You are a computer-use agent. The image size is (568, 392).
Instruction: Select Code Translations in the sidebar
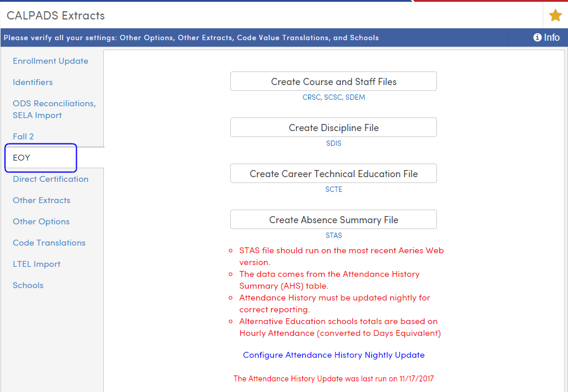49,242
